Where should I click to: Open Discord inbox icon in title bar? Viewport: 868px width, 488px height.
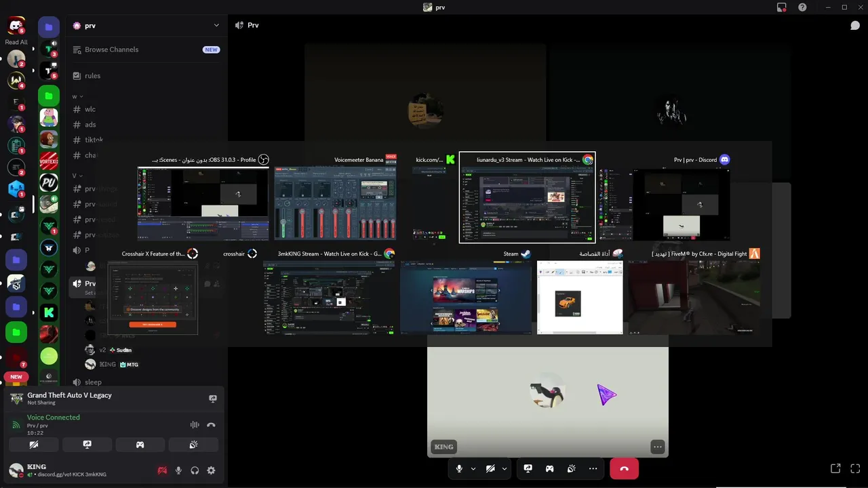coord(782,7)
